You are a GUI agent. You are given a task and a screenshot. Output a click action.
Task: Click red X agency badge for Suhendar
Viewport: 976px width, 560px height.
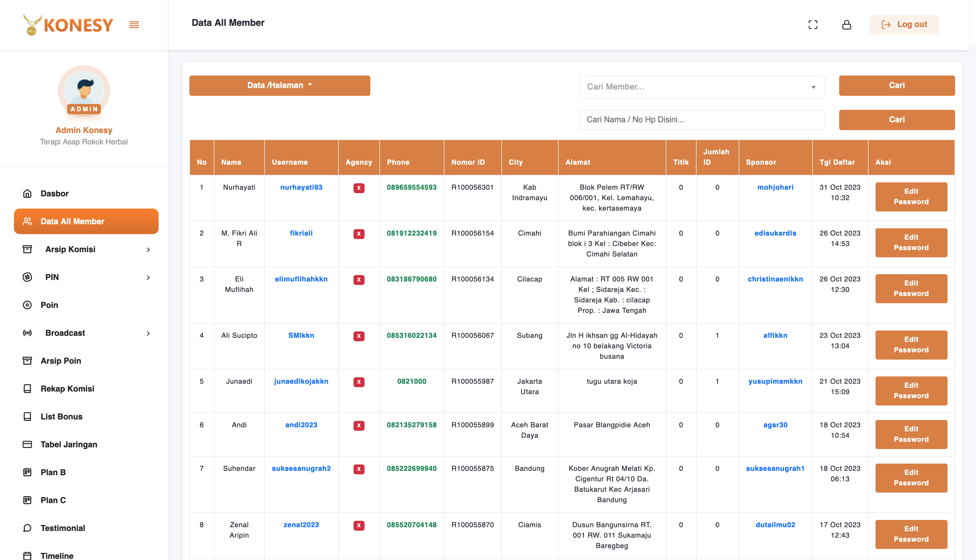(x=359, y=469)
